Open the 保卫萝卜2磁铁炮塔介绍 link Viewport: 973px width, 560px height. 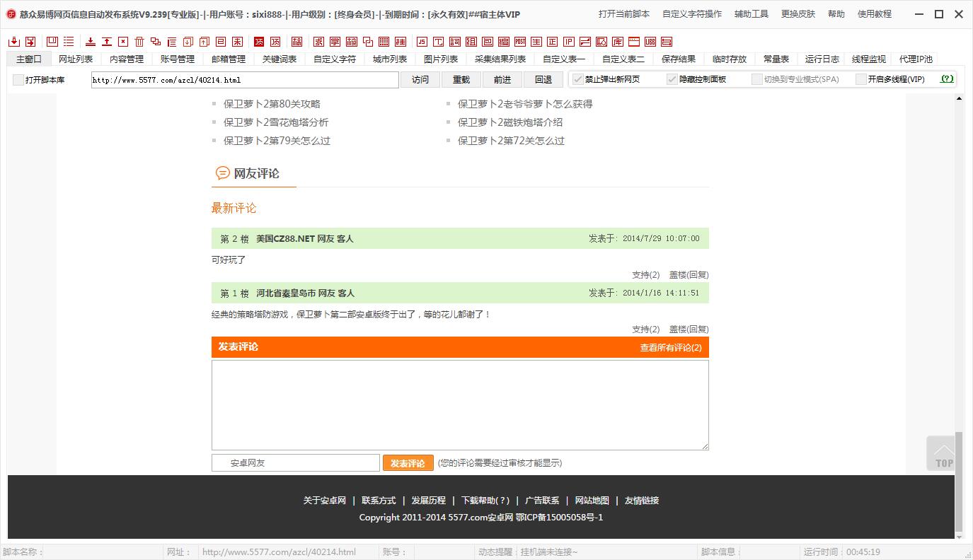point(510,122)
